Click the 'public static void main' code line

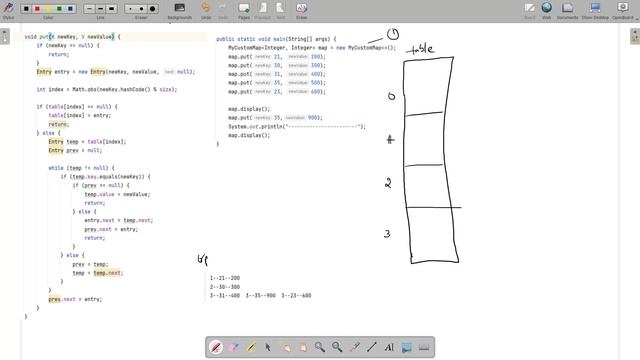pyautogui.click(x=276, y=39)
